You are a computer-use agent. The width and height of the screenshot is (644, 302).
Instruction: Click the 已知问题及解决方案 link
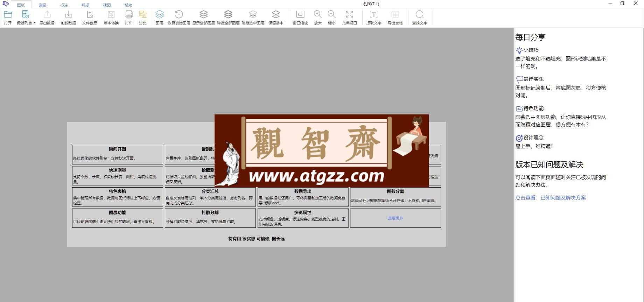click(563, 198)
